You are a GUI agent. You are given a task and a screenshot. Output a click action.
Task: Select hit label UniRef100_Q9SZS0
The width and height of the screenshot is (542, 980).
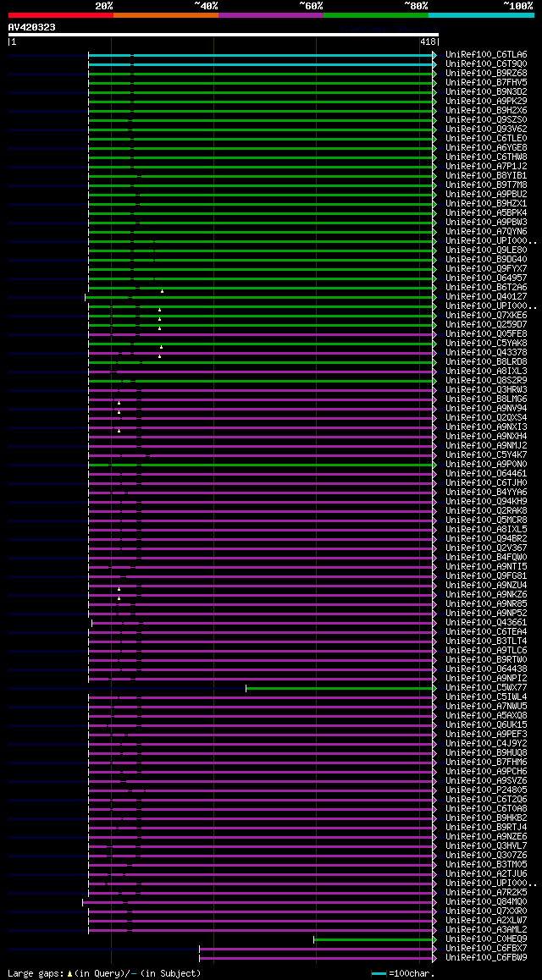point(486,120)
